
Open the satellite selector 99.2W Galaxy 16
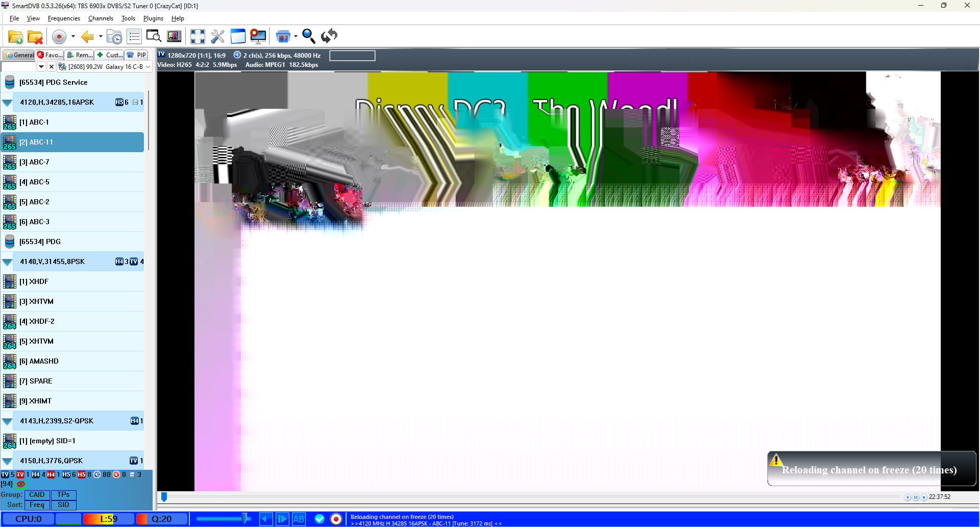pyautogui.click(x=105, y=67)
